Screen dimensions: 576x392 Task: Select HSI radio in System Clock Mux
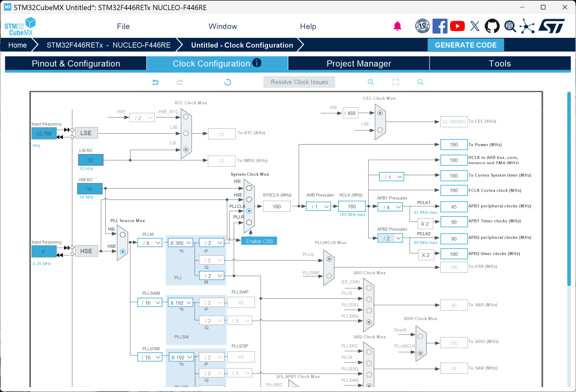[249, 188]
